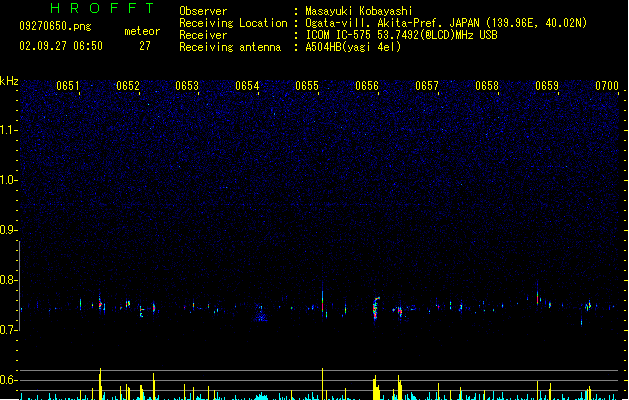Select ICOM IC-575 53.7492 MHz receiver text

tap(402, 35)
